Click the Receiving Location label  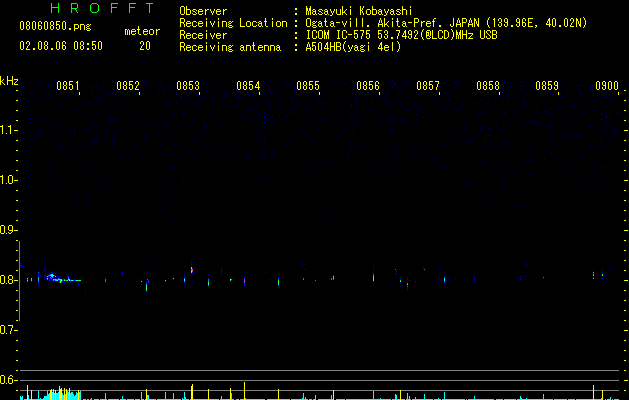coord(233,23)
